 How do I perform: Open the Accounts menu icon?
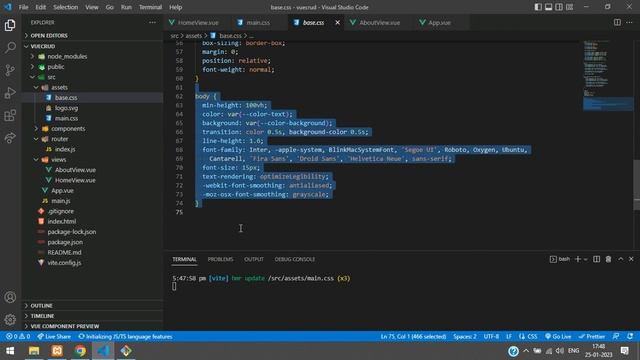click(10, 297)
